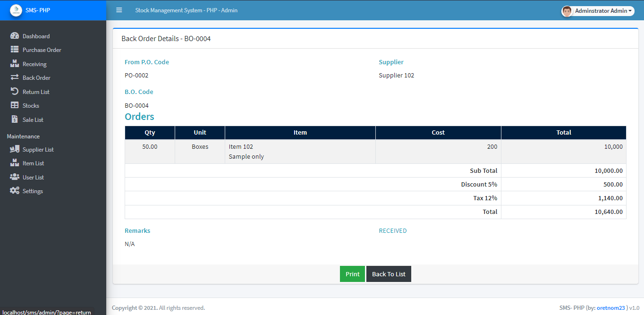Click the Back Order Details - BO-0004 heading

click(166, 39)
